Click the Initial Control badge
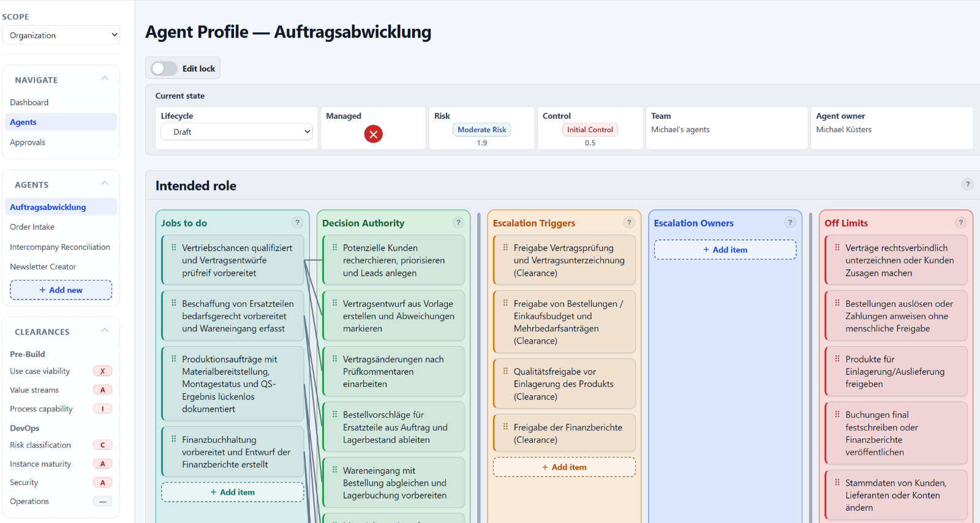Viewport: 980px width, 523px height. 590,130
